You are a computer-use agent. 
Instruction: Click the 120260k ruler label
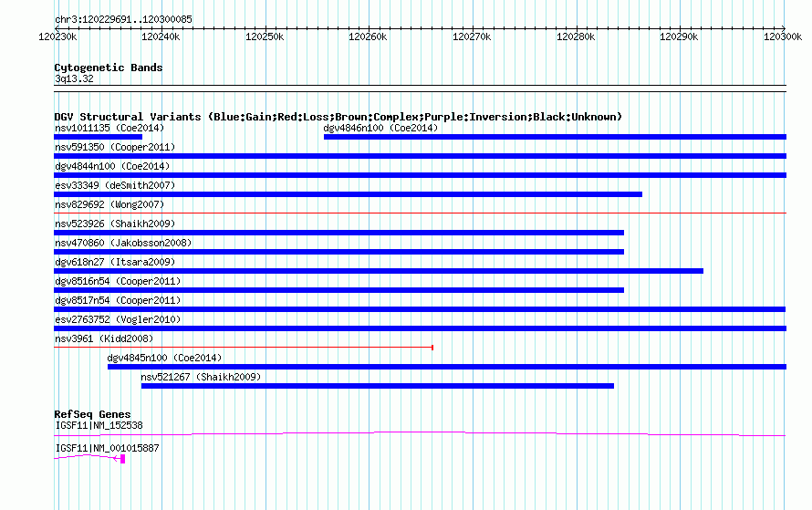[368, 36]
